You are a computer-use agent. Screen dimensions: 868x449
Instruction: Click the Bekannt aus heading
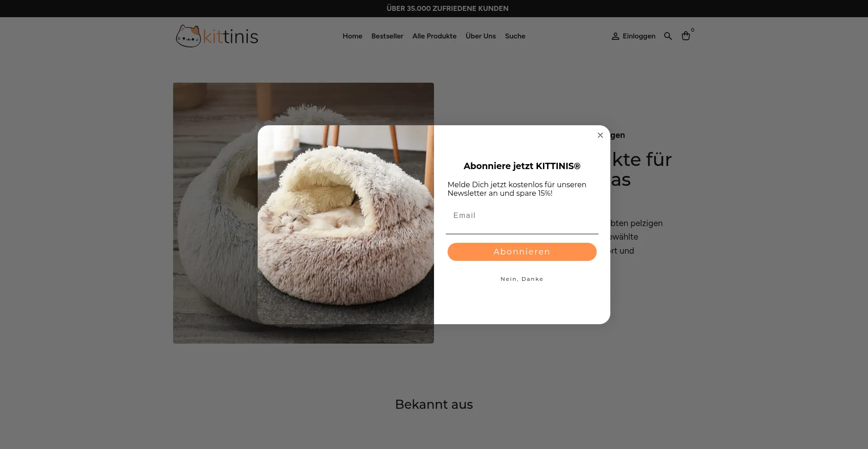pos(434,404)
